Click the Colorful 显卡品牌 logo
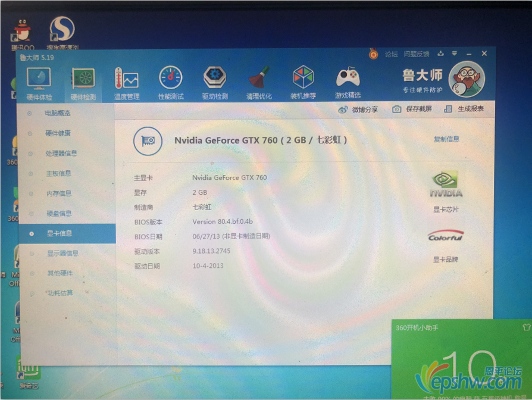 tap(446, 236)
